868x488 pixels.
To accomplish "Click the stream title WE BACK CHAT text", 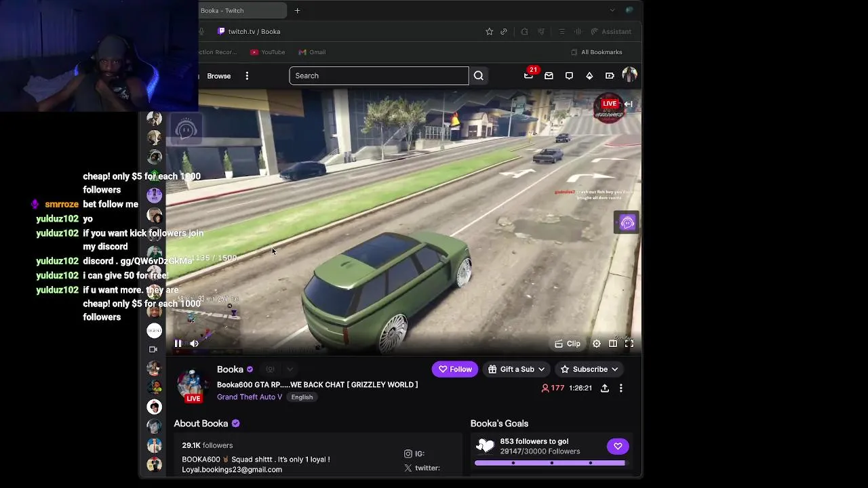I will click(317, 385).
